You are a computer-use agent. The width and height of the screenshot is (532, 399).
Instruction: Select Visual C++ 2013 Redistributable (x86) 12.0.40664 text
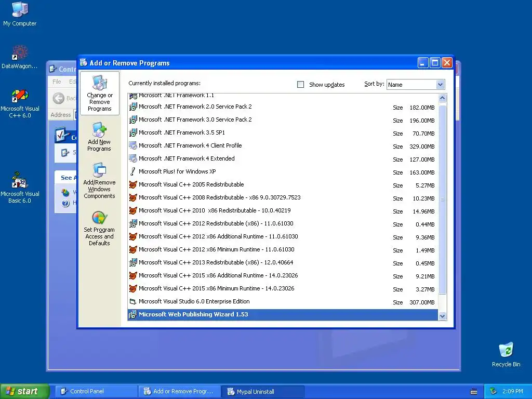(216, 262)
